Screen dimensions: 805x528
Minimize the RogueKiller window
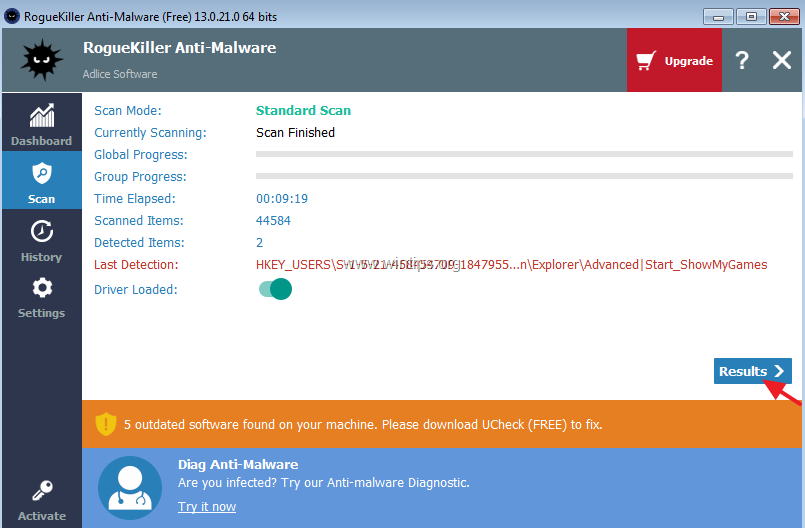(718, 17)
